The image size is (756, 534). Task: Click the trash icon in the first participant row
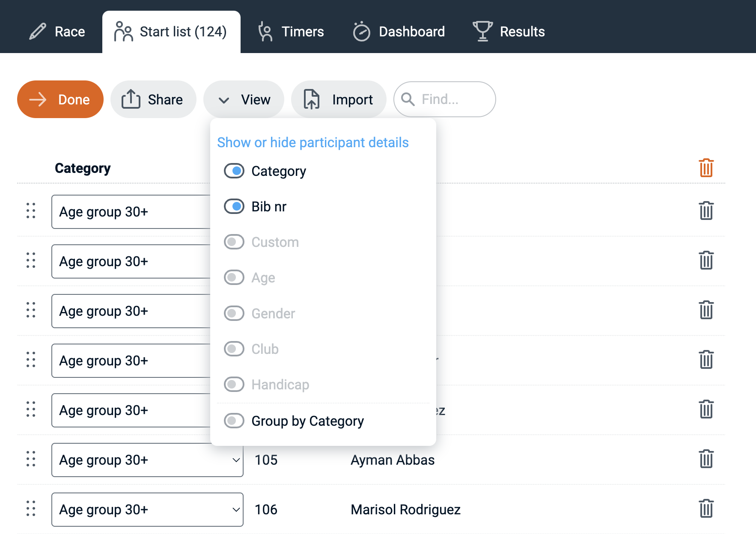(x=706, y=211)
